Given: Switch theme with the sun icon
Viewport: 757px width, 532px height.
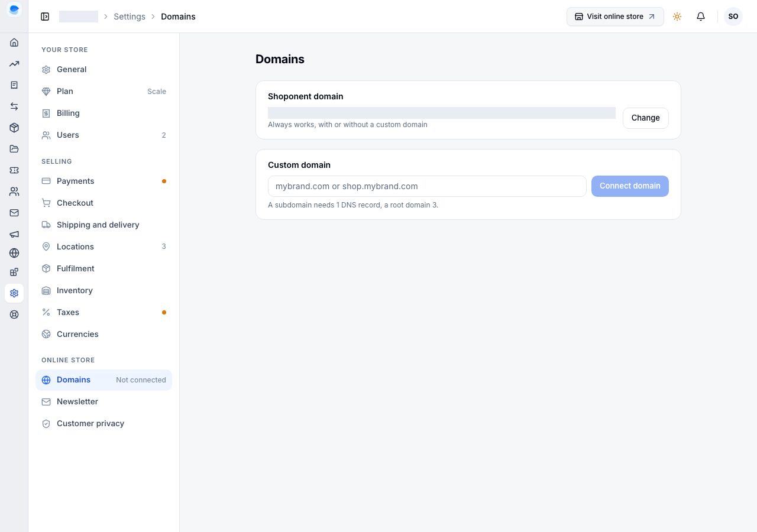Looking at the screenshot, I should tap(677, 17).
